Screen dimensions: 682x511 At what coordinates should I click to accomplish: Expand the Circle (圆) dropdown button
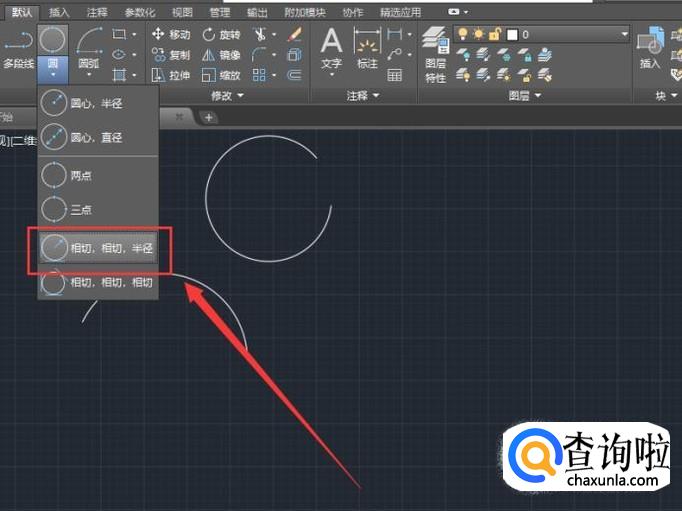point(53,69)
